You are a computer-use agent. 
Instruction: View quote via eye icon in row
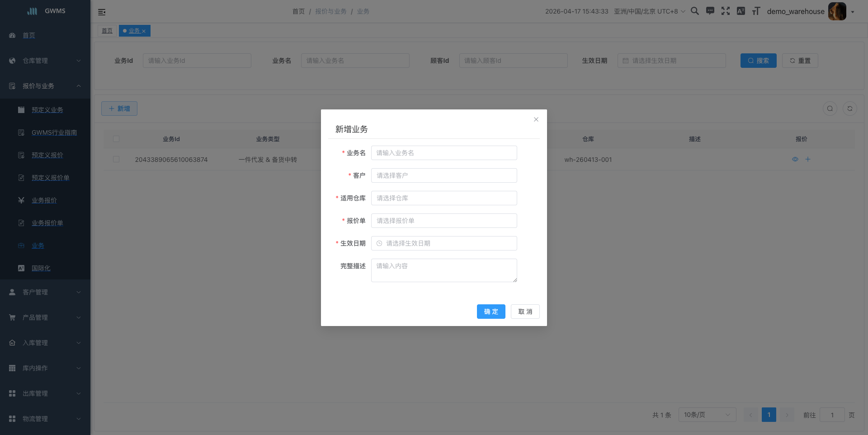[x=795, y=159]
